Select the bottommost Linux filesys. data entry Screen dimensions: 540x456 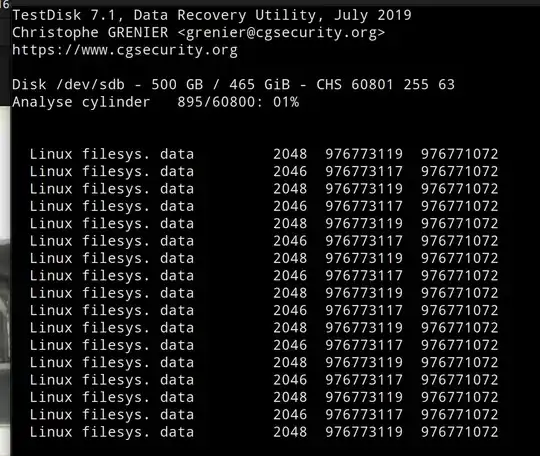point(264,432)
